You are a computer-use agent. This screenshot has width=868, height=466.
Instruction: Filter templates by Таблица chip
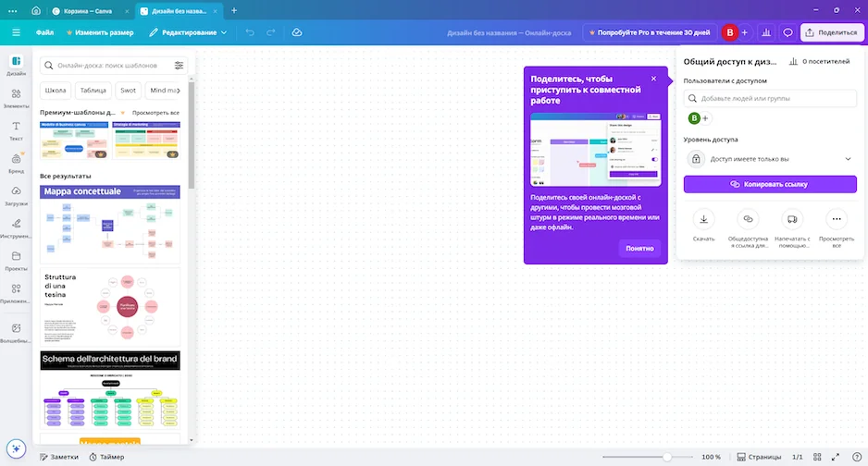(x=93, y=91)
